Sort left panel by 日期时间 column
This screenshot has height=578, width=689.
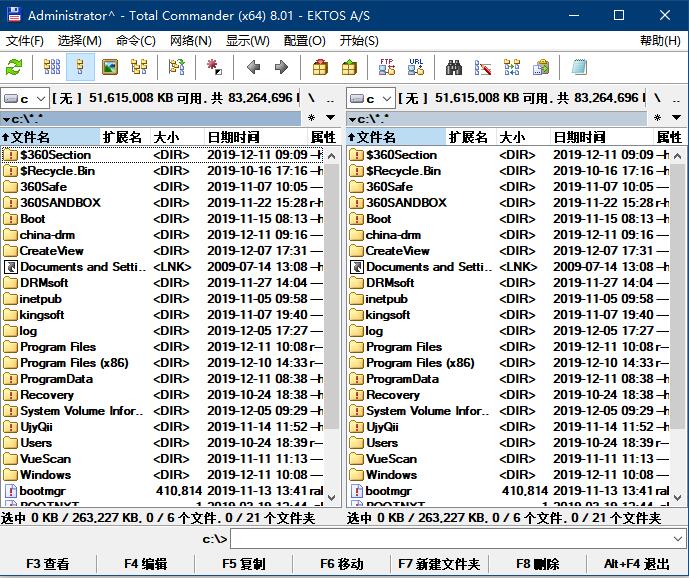(x=255, y=137)
